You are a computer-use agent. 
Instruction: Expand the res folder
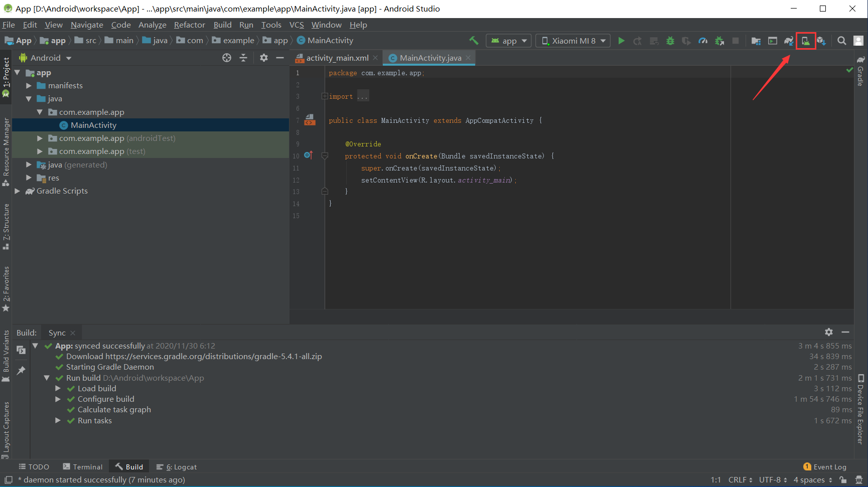click(29, 178)
